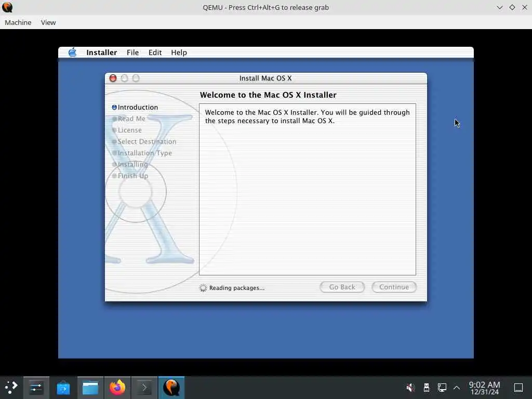532x399 pixels.
Task: Open the network tray icon
Action: click(442, 388)
